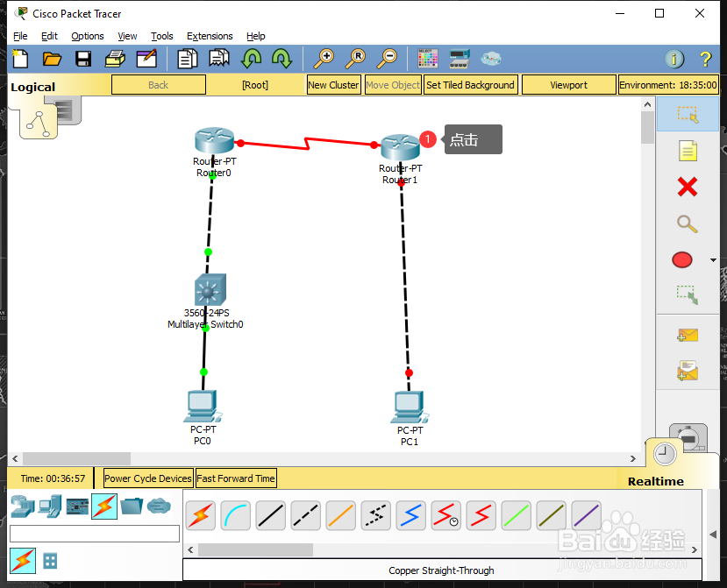Viewport: 727px width, 588px height.
Task: Click the Zoom Reset magnifier icon
Action: coord(356,59)
